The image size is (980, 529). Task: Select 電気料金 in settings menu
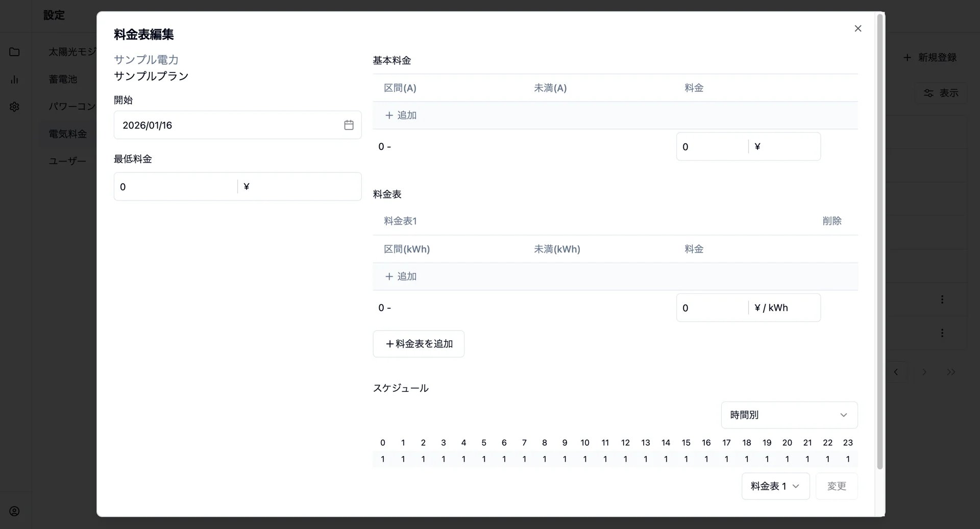(68, 134)
